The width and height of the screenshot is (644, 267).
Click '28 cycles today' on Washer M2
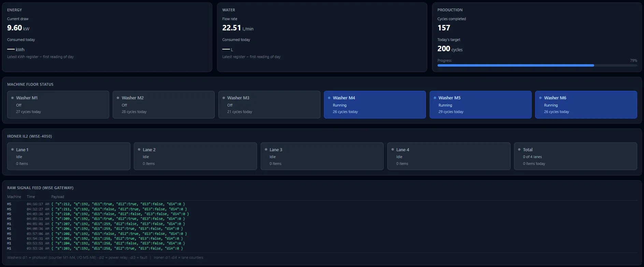pyautogui.click(x=134, y=112)
